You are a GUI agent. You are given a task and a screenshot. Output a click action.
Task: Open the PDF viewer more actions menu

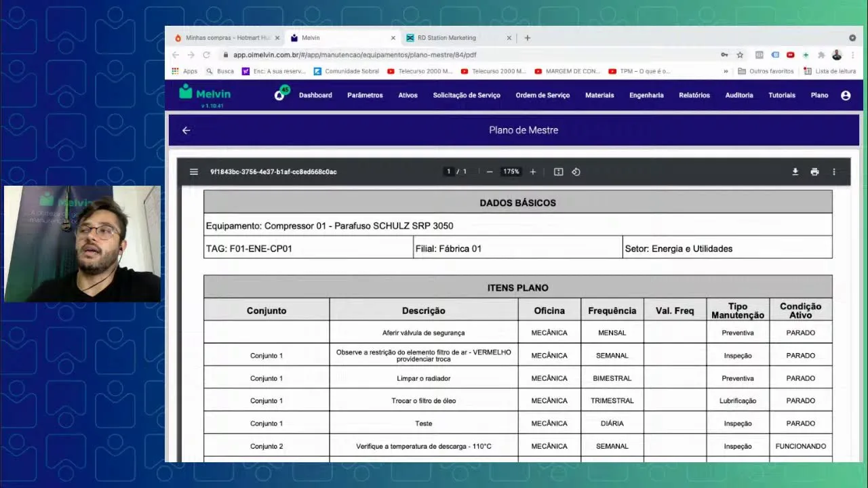pyautogui.click(x=834, y=171)
